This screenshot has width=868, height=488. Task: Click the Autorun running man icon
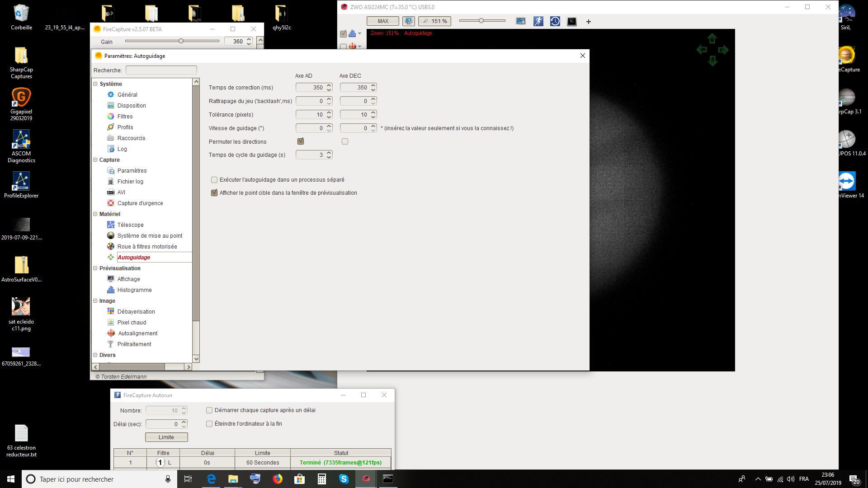tap(538, 21)
